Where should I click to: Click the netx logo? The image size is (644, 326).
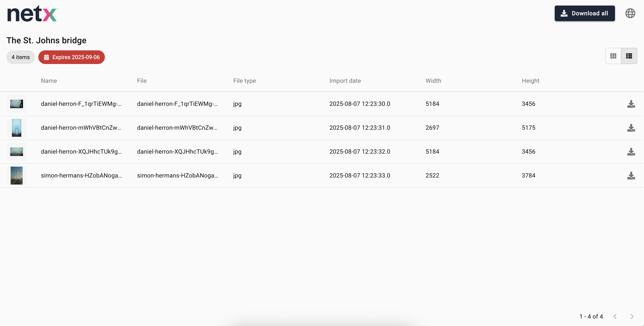[x=33, y=13]
